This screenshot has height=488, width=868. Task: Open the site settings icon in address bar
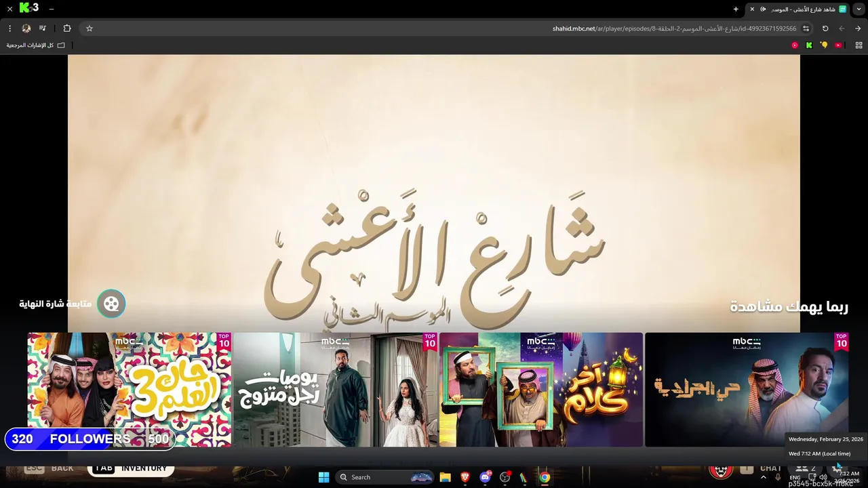pyautogui.click(x=806, y=28)
